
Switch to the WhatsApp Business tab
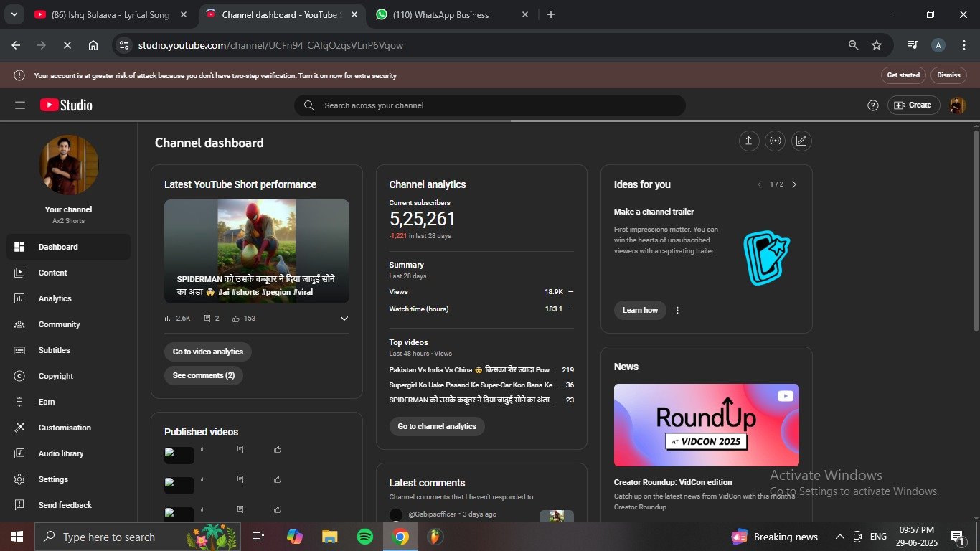[x=453, y=14]
